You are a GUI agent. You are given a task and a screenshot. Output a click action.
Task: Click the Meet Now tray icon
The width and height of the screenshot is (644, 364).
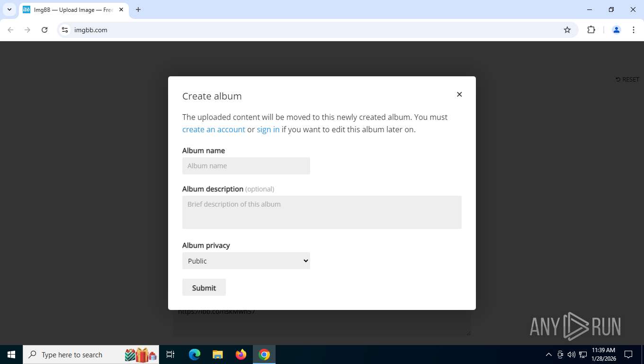click(560, 355)
